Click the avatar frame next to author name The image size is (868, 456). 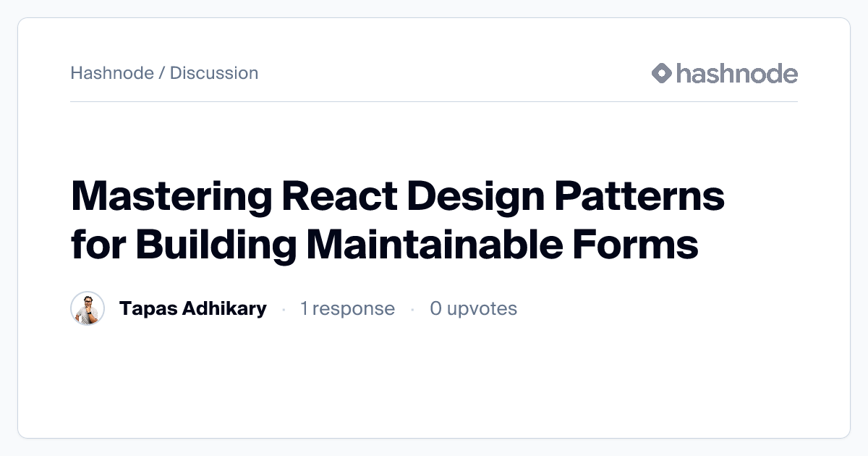(88, 308)
